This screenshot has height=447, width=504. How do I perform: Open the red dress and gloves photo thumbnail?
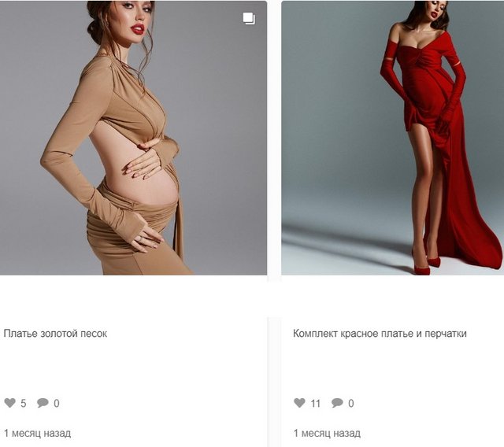392,138
